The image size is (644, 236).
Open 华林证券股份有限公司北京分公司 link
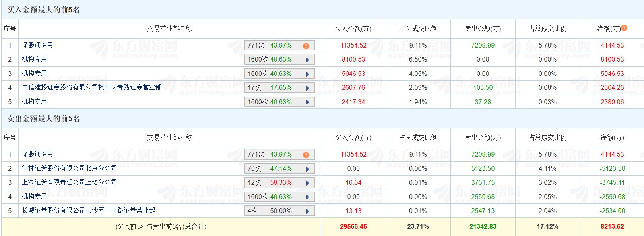(x=69, y=168)
